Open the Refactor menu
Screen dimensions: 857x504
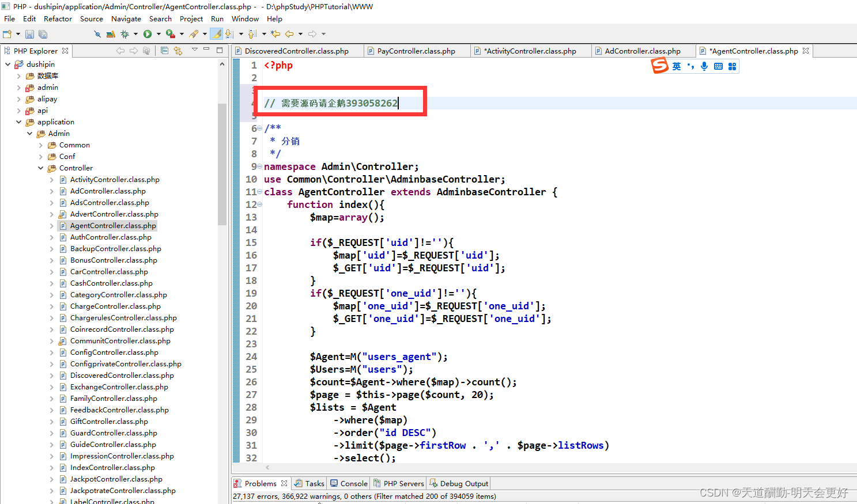click(58, 19)
